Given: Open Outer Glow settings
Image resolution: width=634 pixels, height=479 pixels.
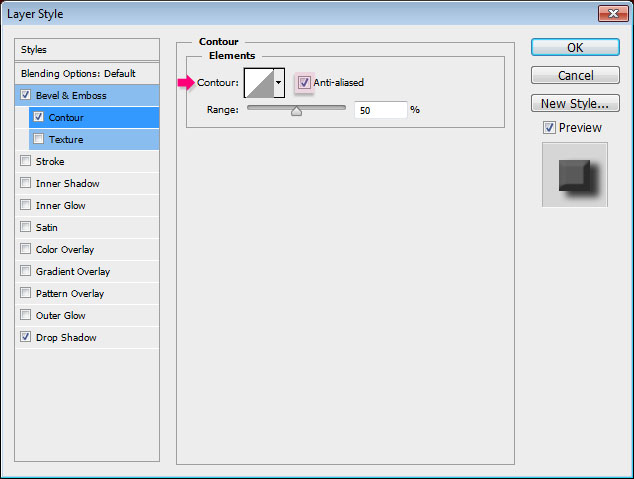Looking at the screenshot, I should click(87, 315).
